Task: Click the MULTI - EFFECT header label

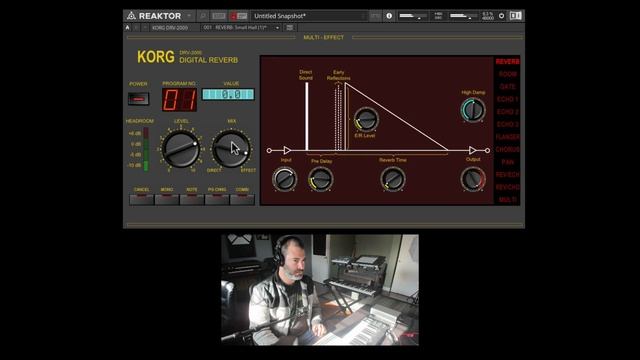Action: (324, 38)
